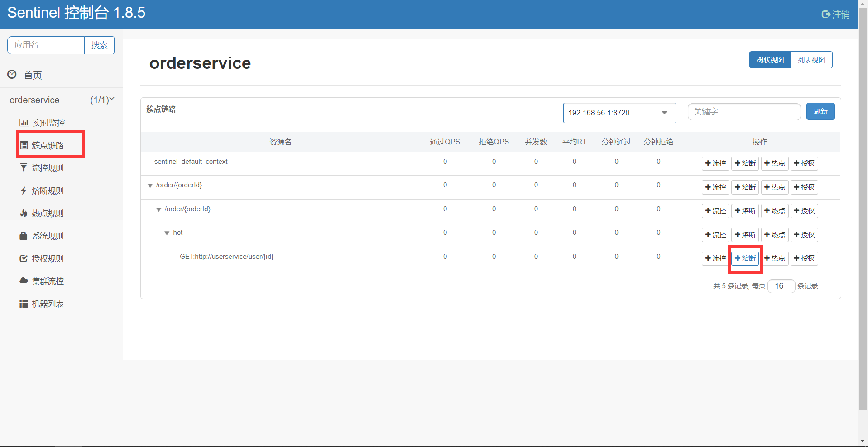The width and height of the screenshot is (868, 447).
Task: Add authority rule for sentinel_default_context
Action: (804, 163)
